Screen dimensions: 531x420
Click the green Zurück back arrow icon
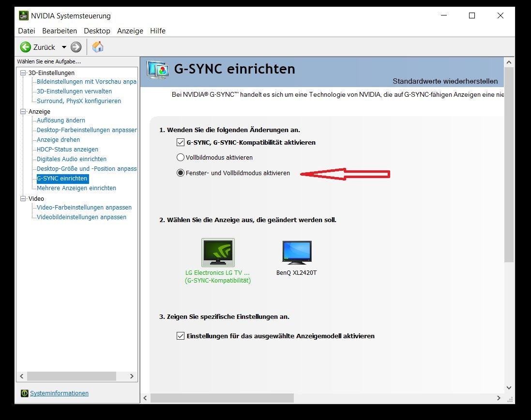click(x=25, y=47)
